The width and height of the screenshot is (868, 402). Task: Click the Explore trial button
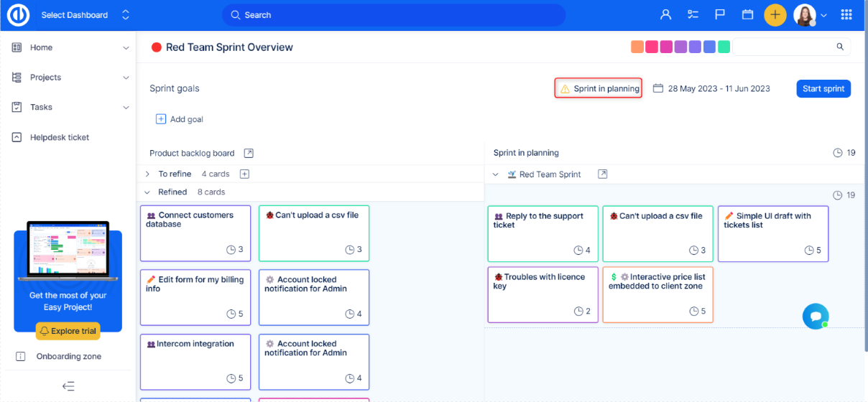[x=68, y=331]
